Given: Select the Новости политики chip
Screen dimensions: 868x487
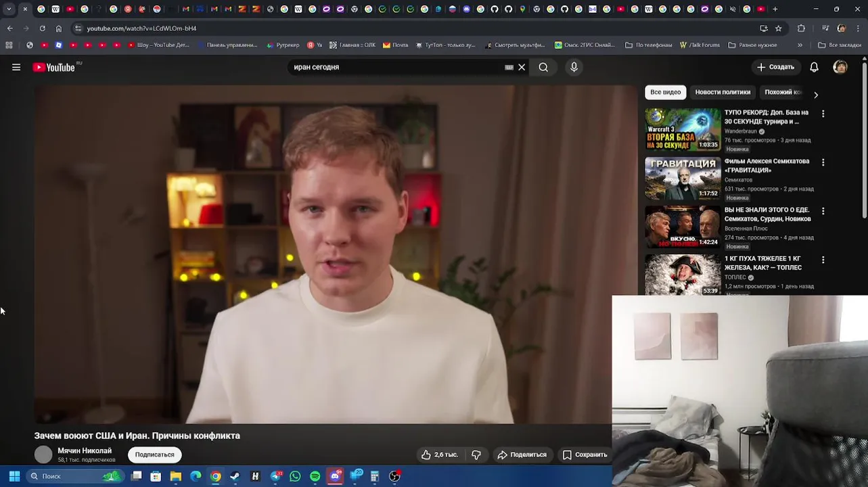Looking at the screenshot, I should point(723,92).
